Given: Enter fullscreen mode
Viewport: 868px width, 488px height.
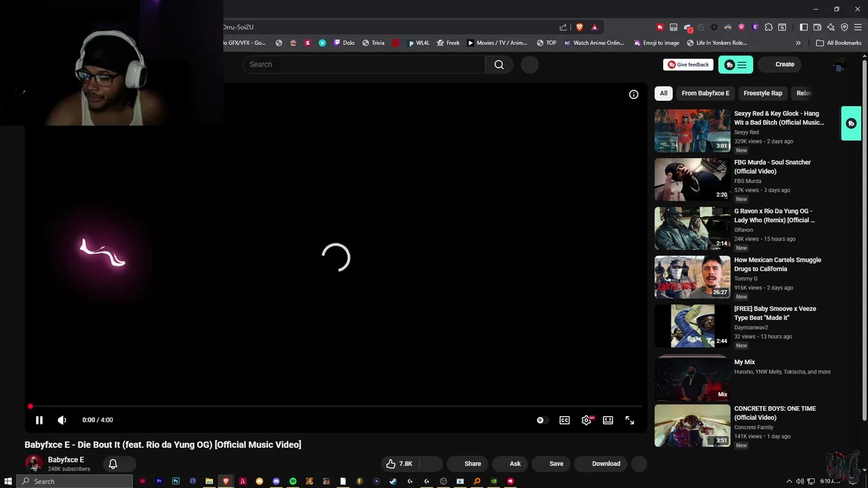Looking at the screenshot, I should pos(630,420).
